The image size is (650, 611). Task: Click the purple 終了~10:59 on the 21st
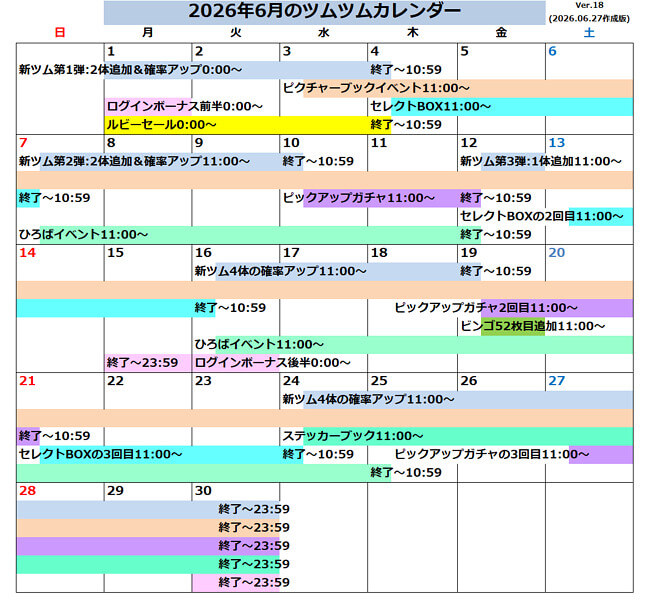[54, 436]
